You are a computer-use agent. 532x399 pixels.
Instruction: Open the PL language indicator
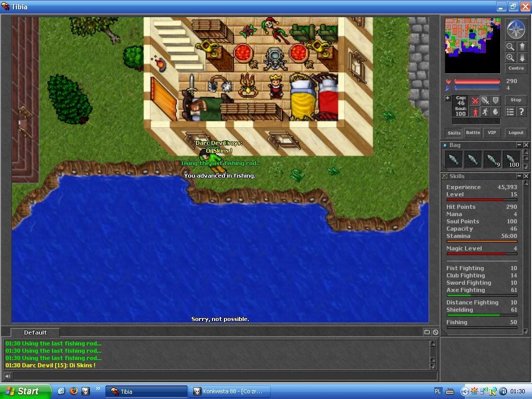point(437,391)
